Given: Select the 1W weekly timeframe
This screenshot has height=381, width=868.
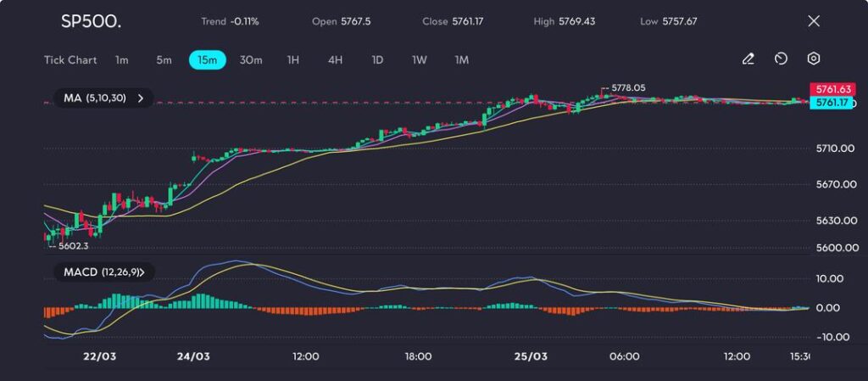Looking at the screenshot, I should pos(420,60).
